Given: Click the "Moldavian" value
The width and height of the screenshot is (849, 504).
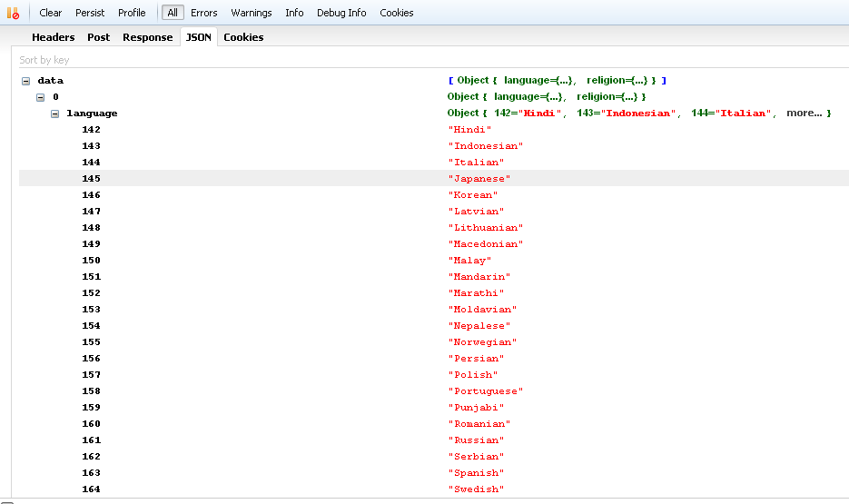Looking at the screenshot, I should 482,309.
